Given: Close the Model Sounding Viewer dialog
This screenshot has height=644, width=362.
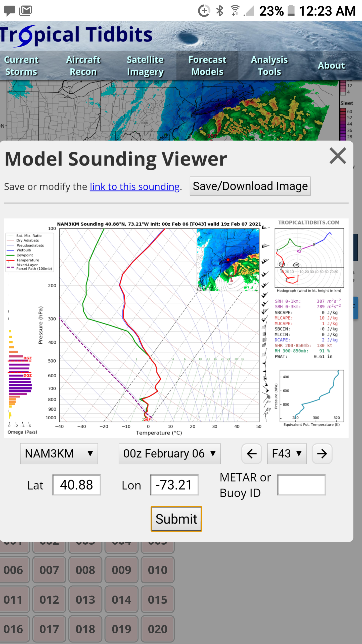Looking at the screenshot, I should pyautogui.click(x=338, y=156).
